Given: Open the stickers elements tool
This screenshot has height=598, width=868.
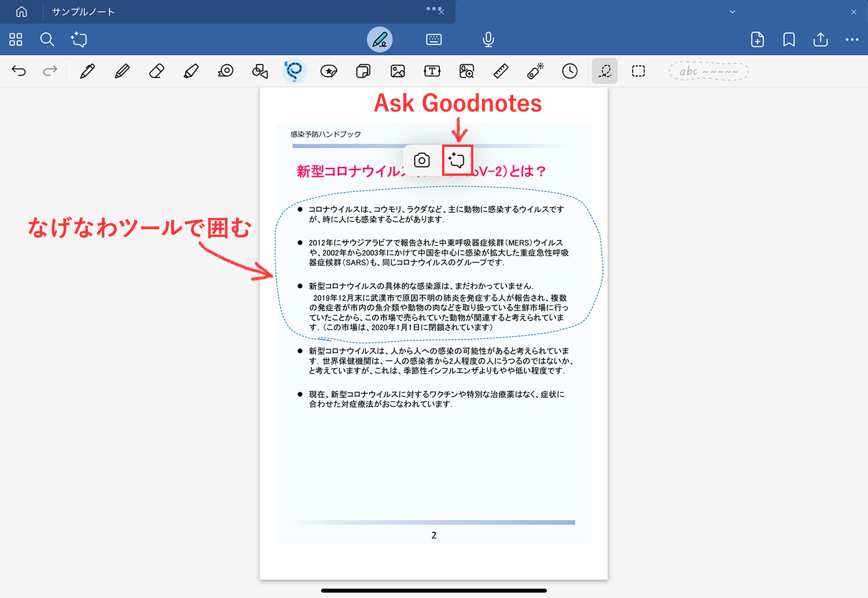Looking at the screenshot, I should [329, 71].
